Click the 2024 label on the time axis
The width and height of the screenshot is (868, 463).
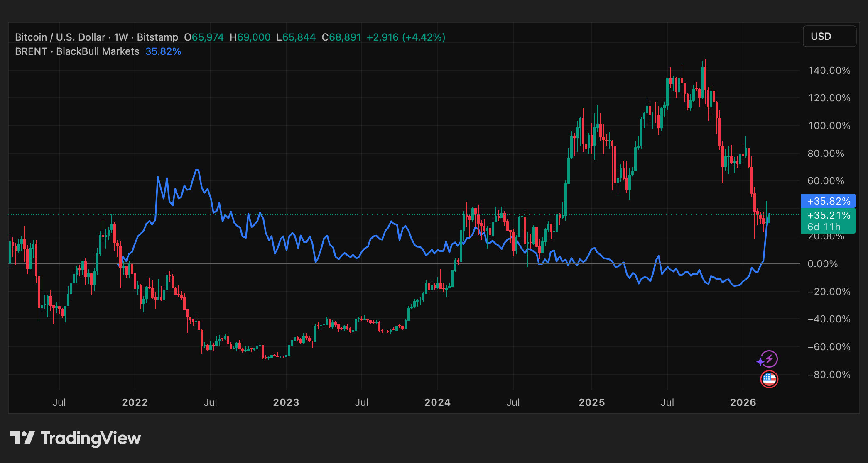(437, 402)
